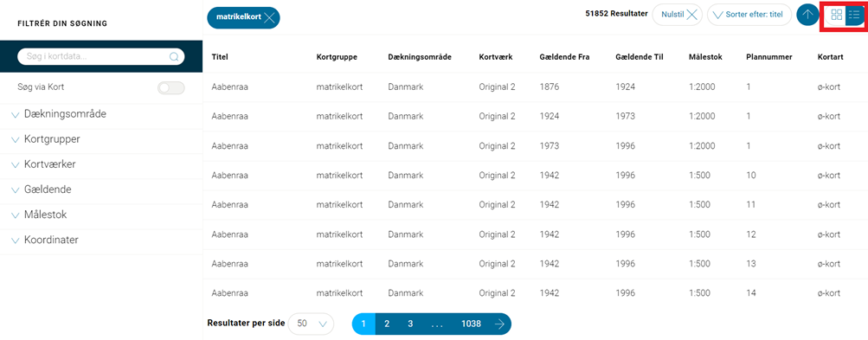Click the X on Nulstil button
This screenshot has width=868, height=340.
pyautogui.click(x=692, y=15)
